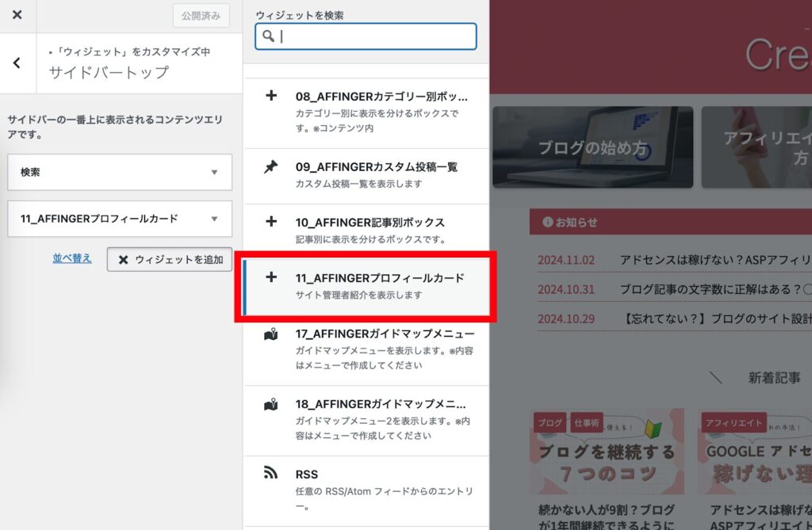Click pin icon beside 09_AFFINGER widget

pyautogui.click(x=271, y=166)
